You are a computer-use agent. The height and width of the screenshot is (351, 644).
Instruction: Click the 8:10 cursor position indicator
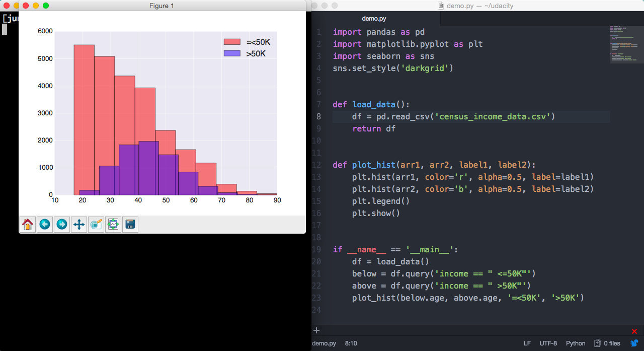coord(351,343)
